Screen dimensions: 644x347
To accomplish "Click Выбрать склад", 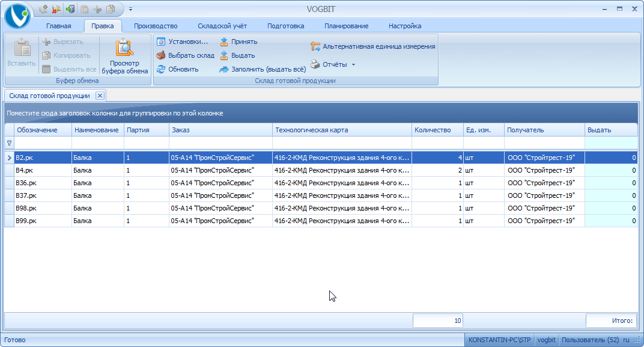I will pyautogui.click(x=186, y=55).
